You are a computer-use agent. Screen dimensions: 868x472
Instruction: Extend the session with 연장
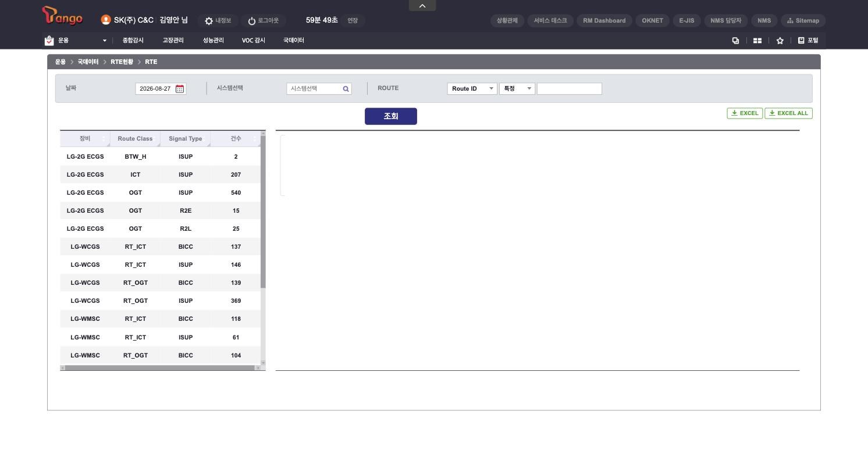click(x=353, y=20)
